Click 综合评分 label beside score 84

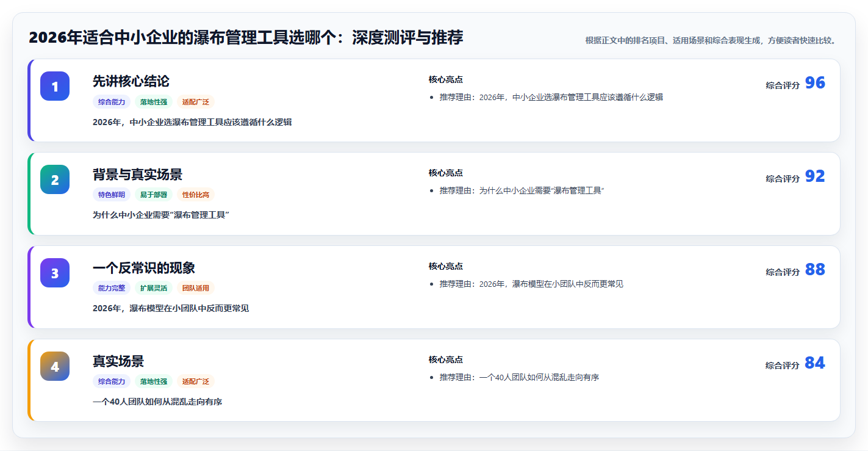click(783, 366)
